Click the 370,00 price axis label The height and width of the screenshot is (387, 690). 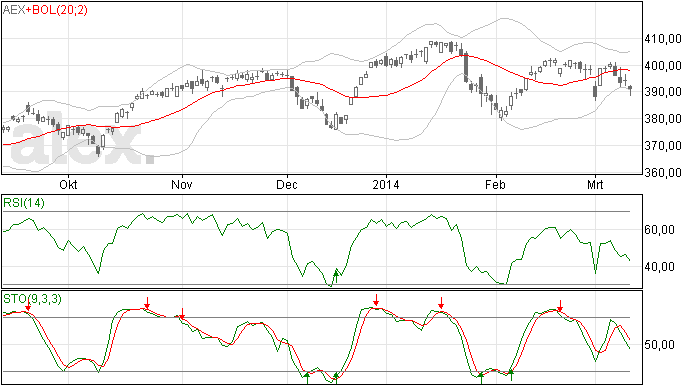point(663,146)
